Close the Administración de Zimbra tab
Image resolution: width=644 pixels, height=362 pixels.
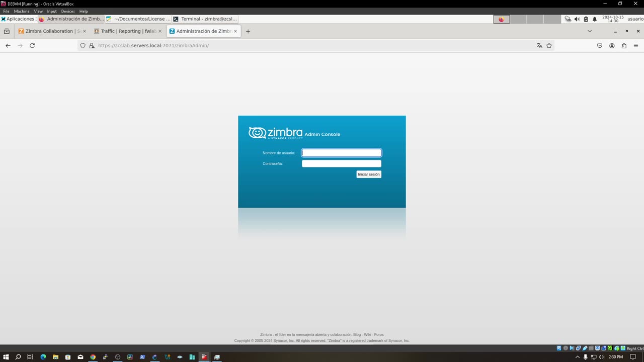tap(235, 31)
